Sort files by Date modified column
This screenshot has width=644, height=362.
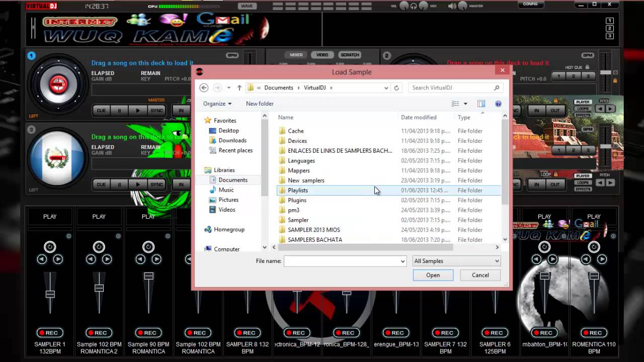[419, 117]
